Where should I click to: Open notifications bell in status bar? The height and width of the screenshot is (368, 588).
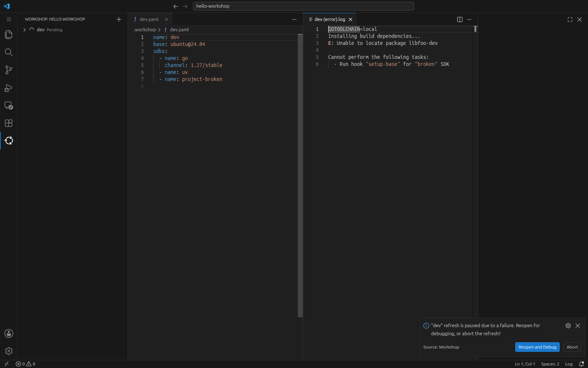coord(581,364)
